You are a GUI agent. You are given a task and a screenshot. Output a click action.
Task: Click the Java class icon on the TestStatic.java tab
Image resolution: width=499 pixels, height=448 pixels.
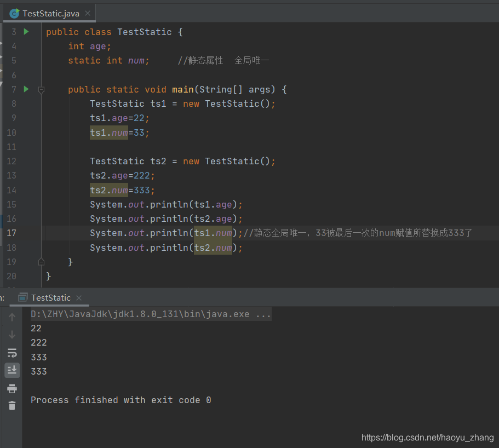[x=14, y=13]
